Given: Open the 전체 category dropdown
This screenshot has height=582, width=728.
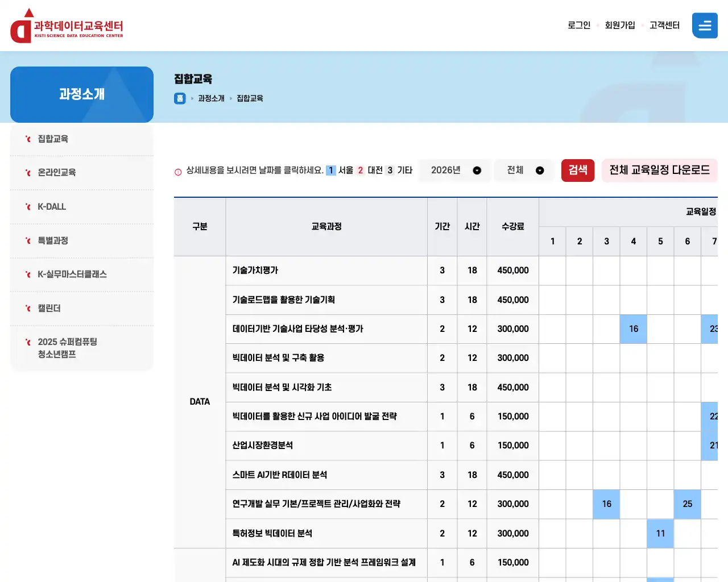Looking at the screenshot, I should 525,171.
